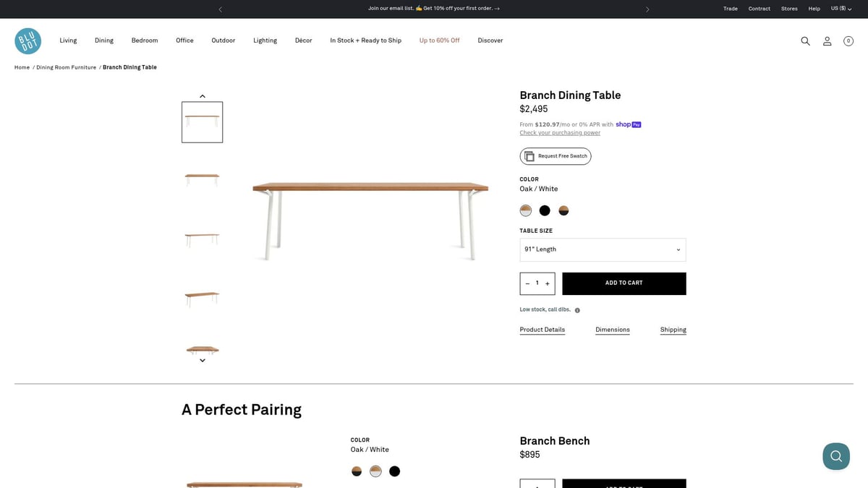Image resolution: width=868 pixels, height=488 pixels.
Task: Click the previous arrow on the announcement banner
Action: click(220, 9)
